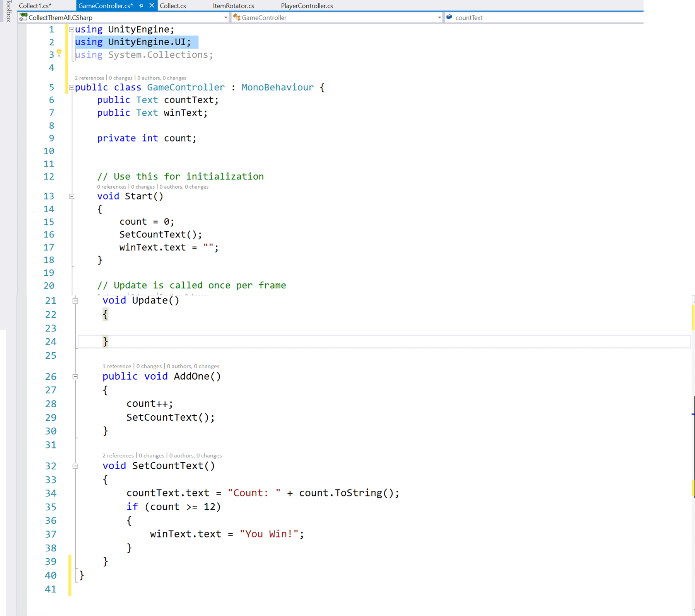Open '1 reference' CodeLens above AddOne

point(117,366)
